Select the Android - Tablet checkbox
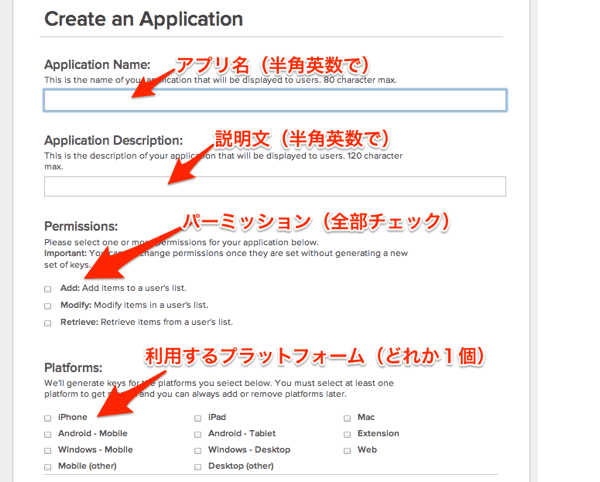 [x=198, y=434]
